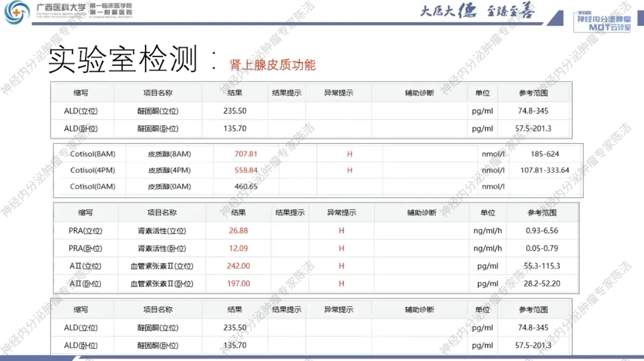Click the H marker beside PRA(立位)

tap(340, 230)
